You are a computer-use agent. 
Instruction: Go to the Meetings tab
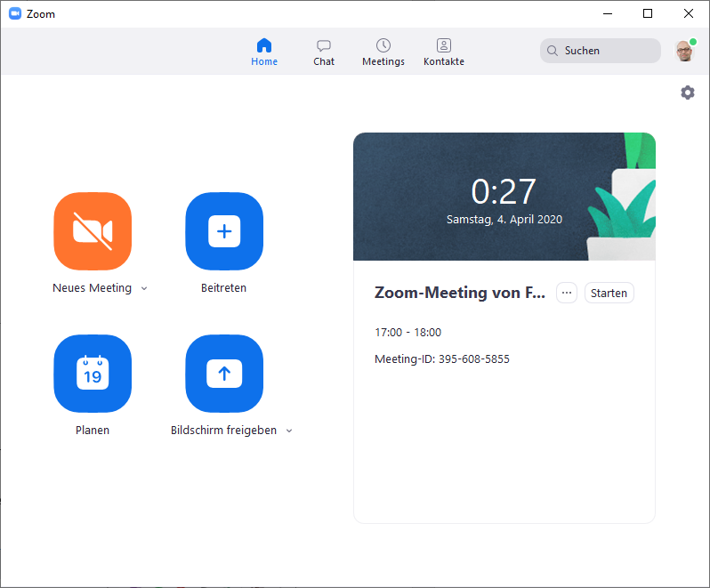pyautogui.click(x=383, y=52)
